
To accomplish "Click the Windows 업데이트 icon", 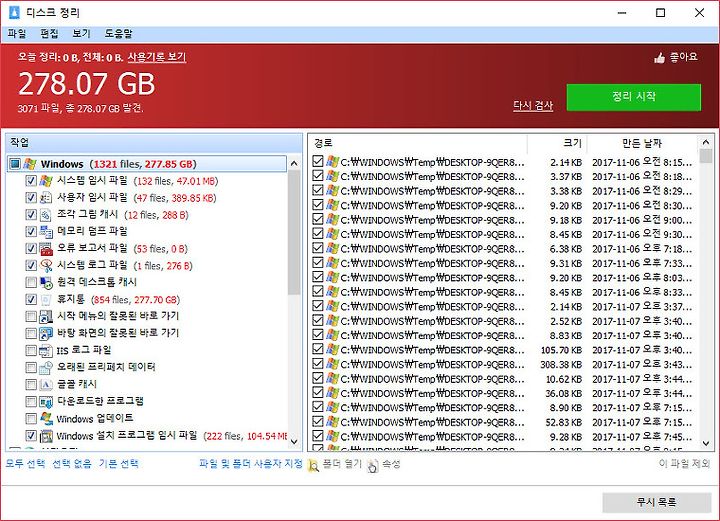I will point(46,419).
